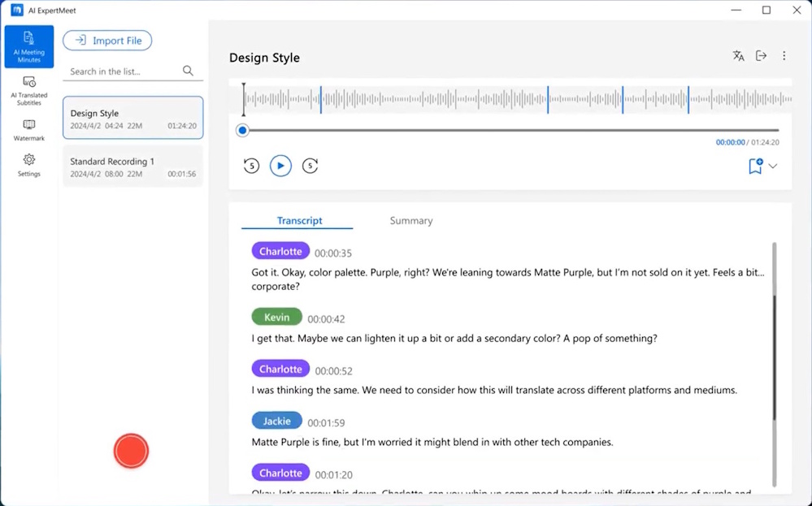Click the playback progress slider handle
Viewport: 812px width, 506px height.
tap(242, 130)
